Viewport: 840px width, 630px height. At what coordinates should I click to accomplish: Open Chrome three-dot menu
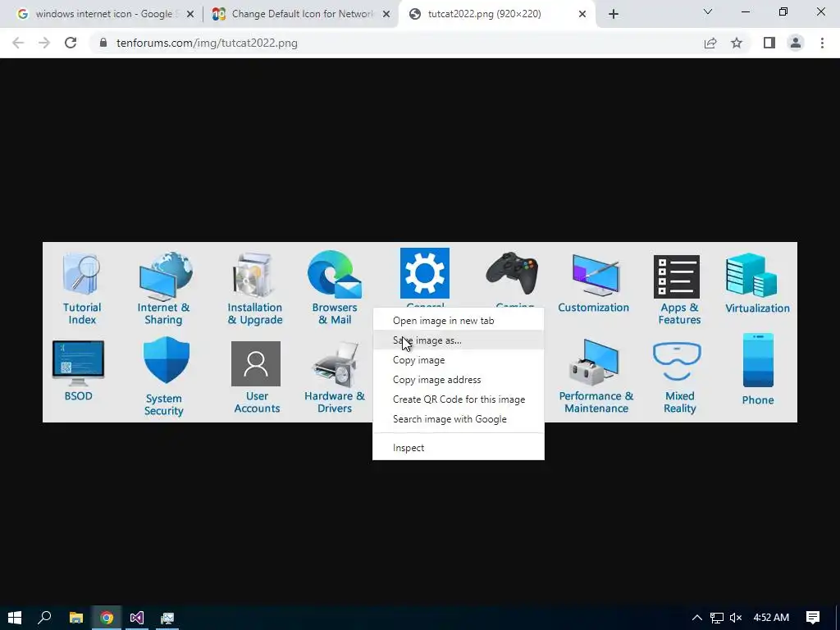point(822,43)
